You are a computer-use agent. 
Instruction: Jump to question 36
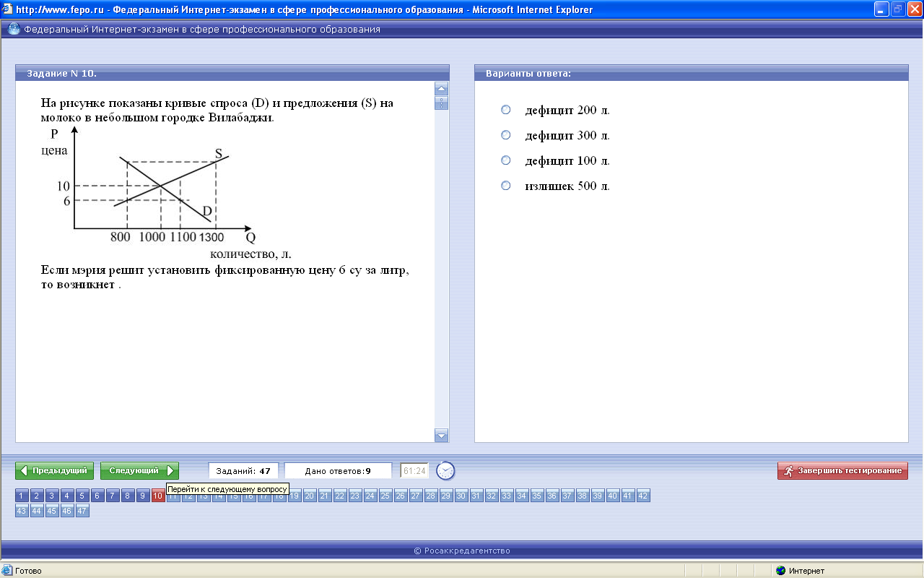[552, 496]
